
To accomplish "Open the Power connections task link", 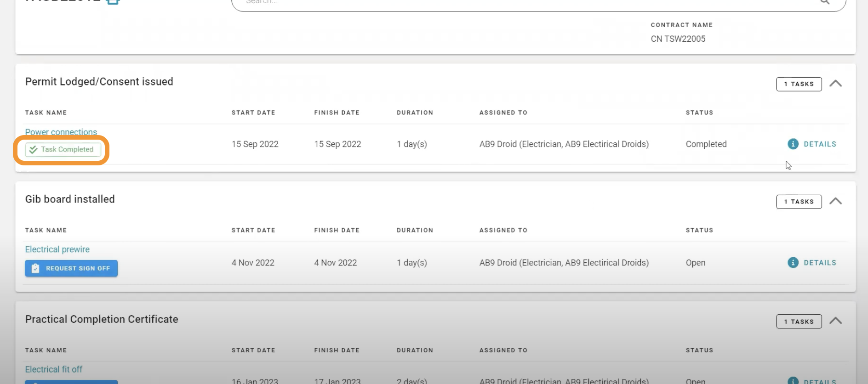I will (x=61, y=132).
